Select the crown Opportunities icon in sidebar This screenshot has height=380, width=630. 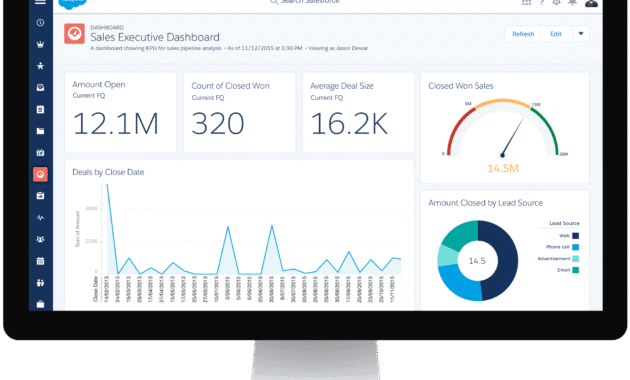(40, 44)
